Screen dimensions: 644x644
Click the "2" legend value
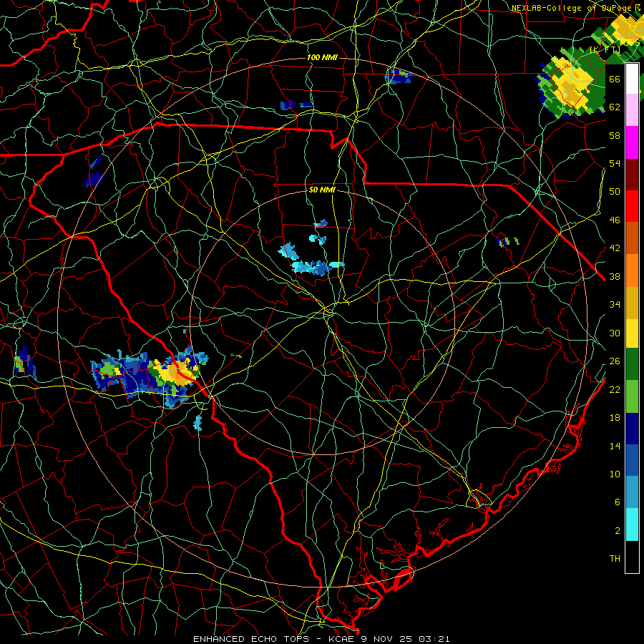click(x=618, y=531)
